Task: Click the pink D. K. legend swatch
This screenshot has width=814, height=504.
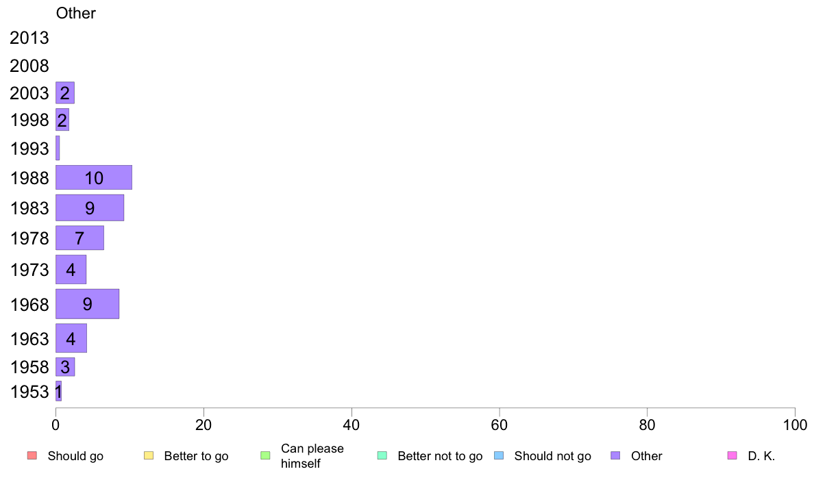Action: pyautogui.click(x=732, y=456)
